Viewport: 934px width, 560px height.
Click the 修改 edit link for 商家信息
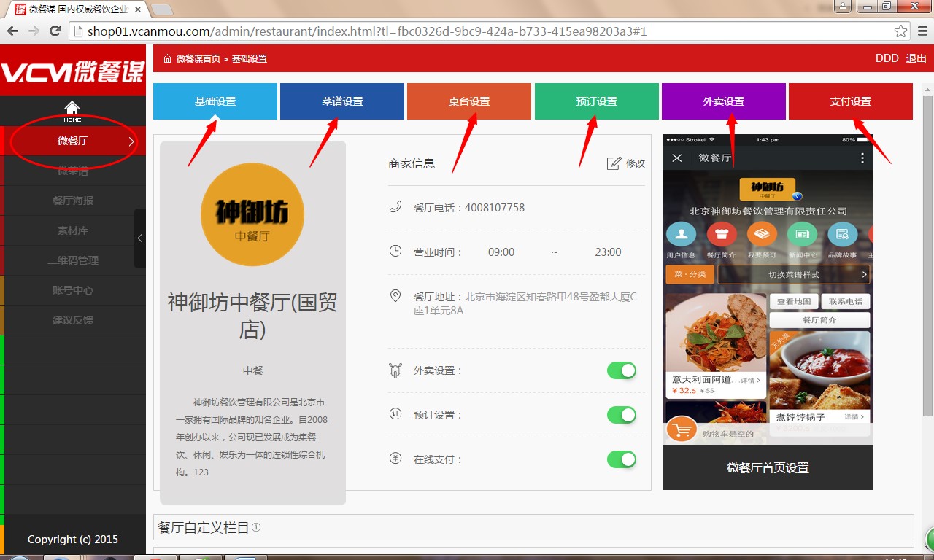tap(636, 163)
